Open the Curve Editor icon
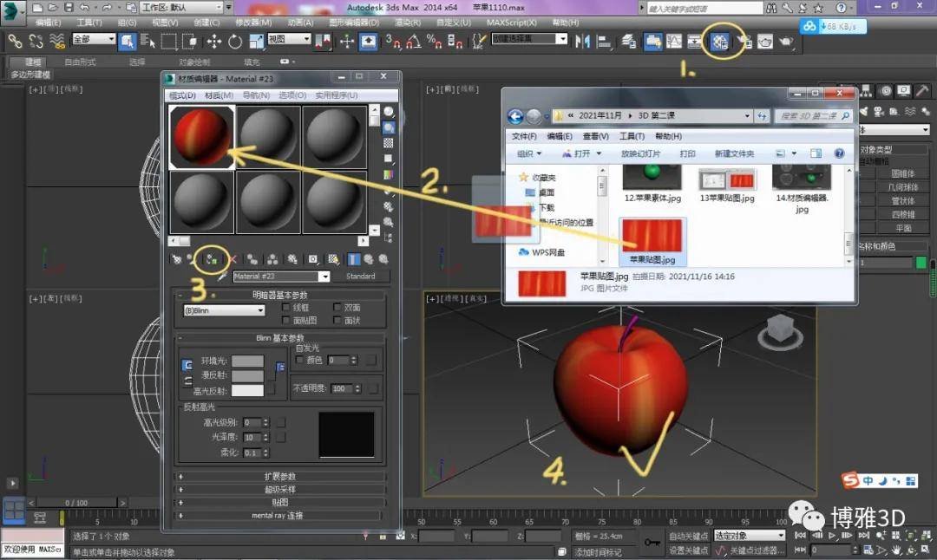This screenshot has height=560, width=937. point(674,42)
